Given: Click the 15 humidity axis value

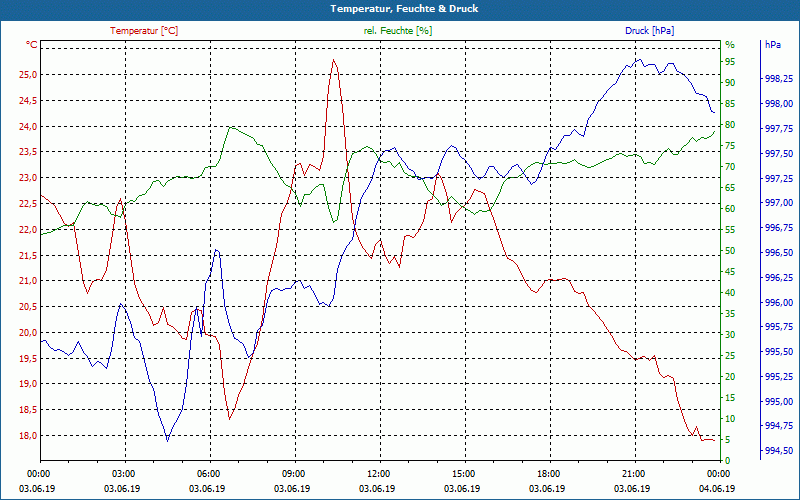Looking at the screenshot, I should click(730, 397).
